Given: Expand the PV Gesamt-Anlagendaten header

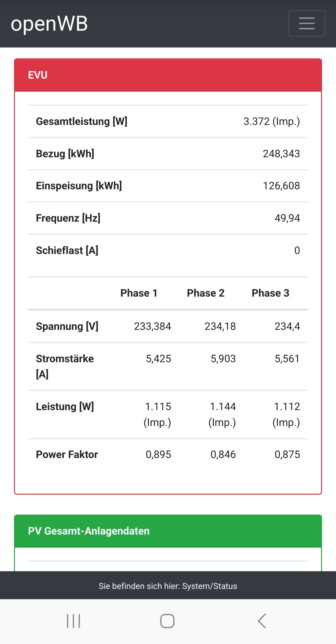Looking at the screenshot, I should coord(168,531).
